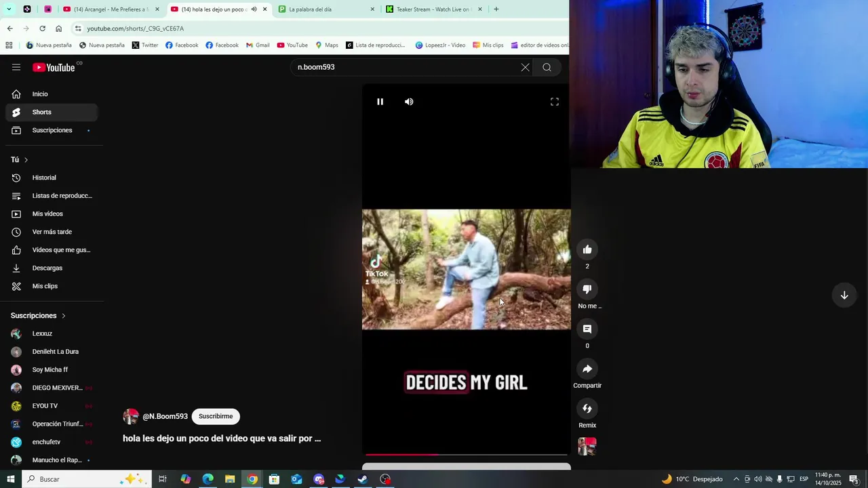Open the Twitter bookmark
This screenshot has width=868, height=488.
point(145,45)
